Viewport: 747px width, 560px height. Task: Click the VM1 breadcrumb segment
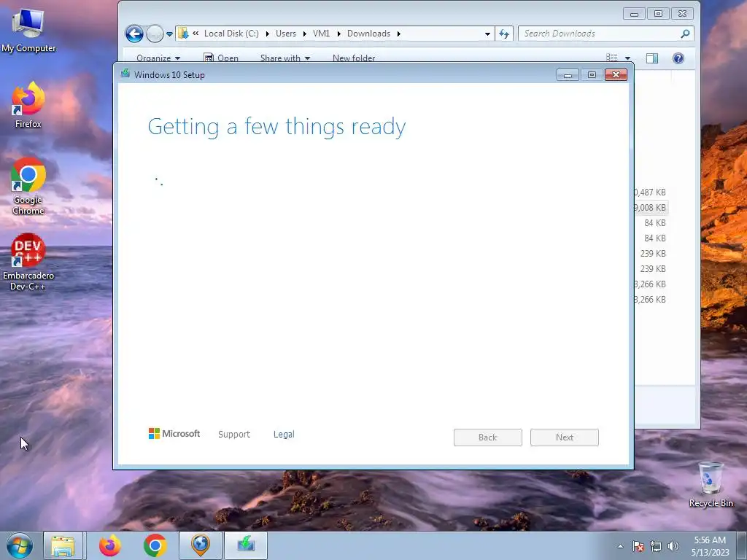pyautogui.click(x=321, y=34)
